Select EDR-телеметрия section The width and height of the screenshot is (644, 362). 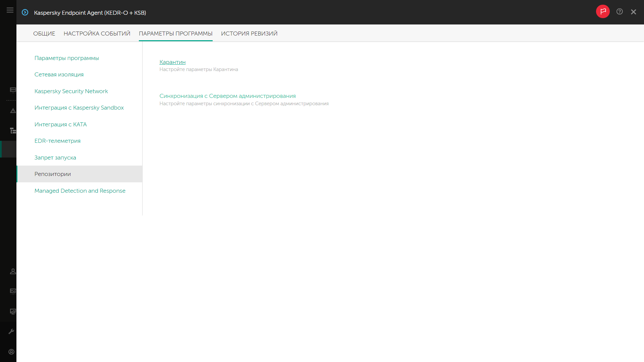(x=57, y=141)
